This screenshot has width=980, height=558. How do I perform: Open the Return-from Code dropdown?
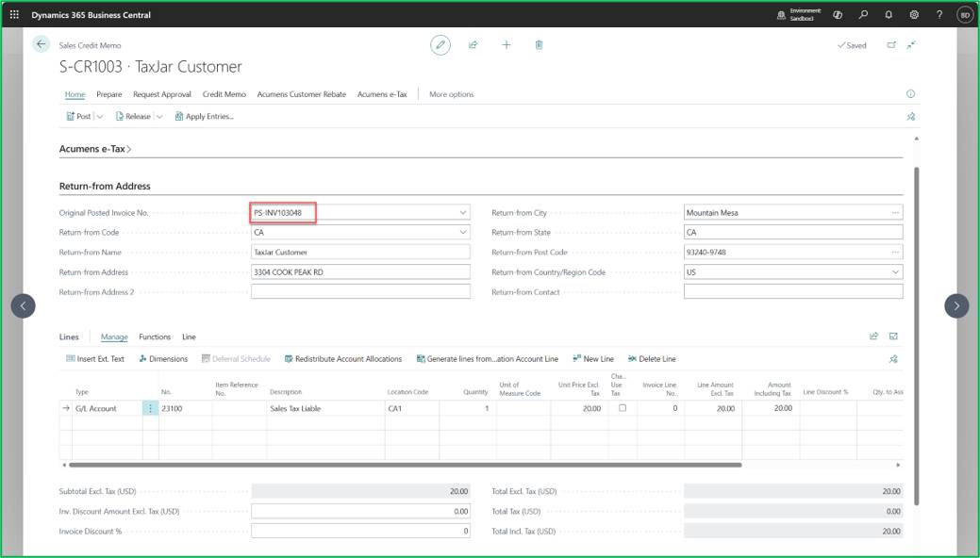(x=463, y=233)
